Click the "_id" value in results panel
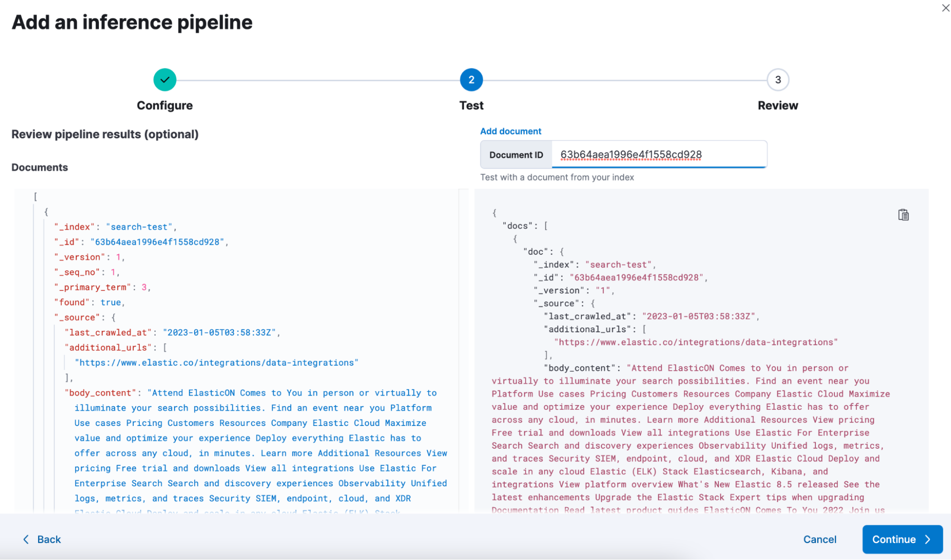 click(x=636, y=278)
